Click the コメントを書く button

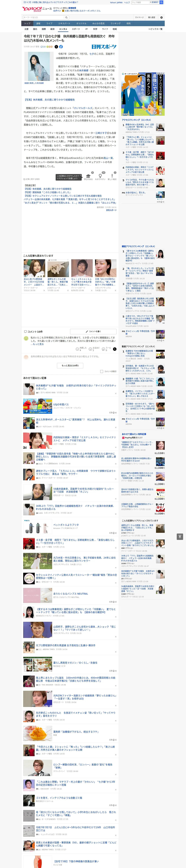tap(93, 331)
